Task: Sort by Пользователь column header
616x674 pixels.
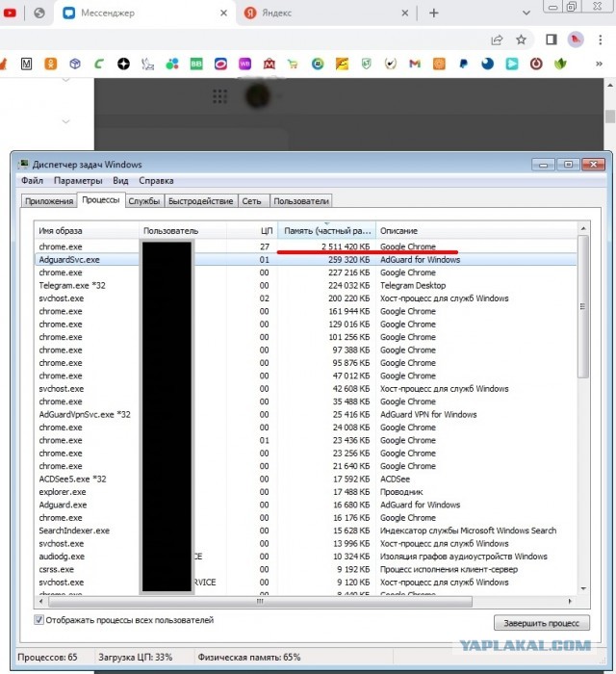Action: 183,231
